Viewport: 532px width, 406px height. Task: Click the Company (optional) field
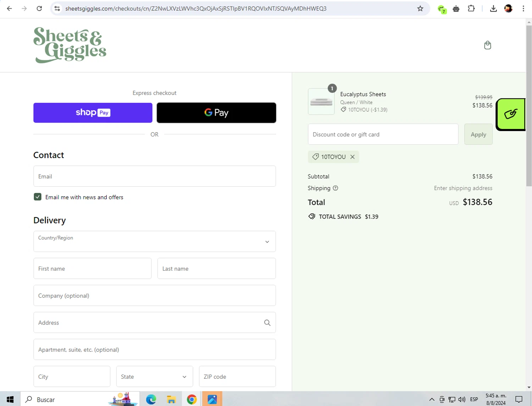point(155,295)
